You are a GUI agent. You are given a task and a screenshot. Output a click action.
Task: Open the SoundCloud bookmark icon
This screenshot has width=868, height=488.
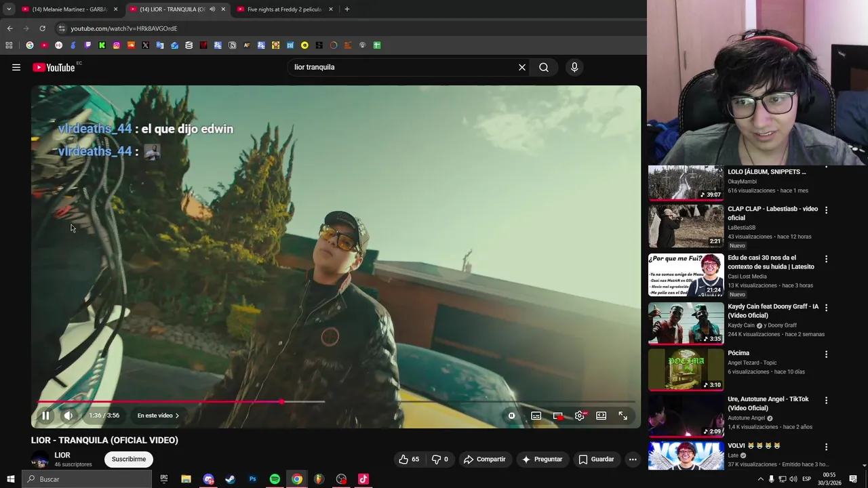pyautogui.click(x=131, y=45)
